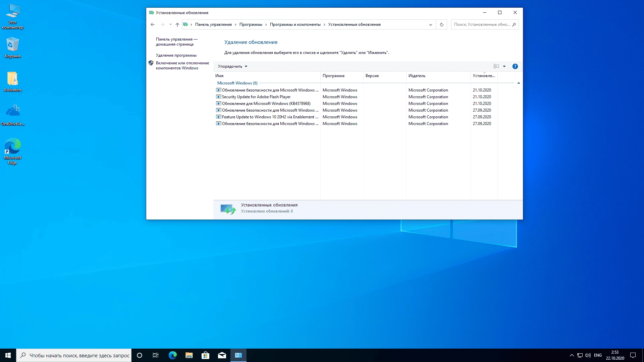Image resolution: width=644 pixels, height=362 pixels.
Task: Click the magnifier icon in the search box
Action: [x=514, y=24]
